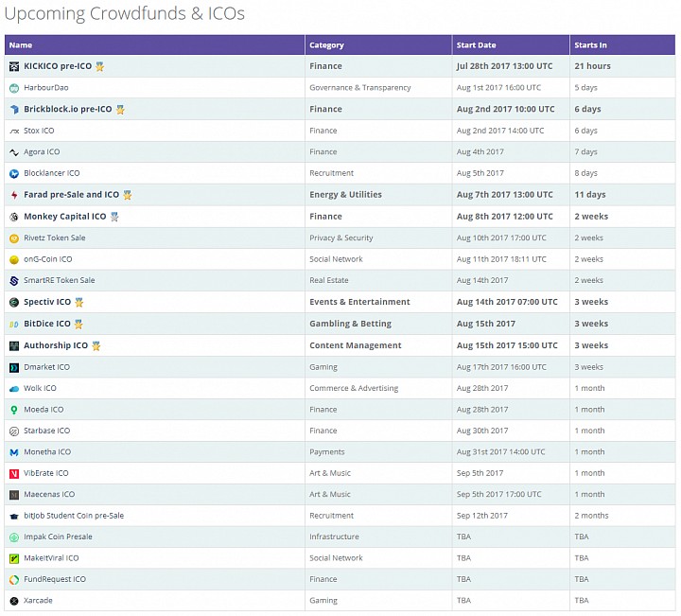Open the Xarcade listing link
Screen dimensions: 681x616
[38, 600]
